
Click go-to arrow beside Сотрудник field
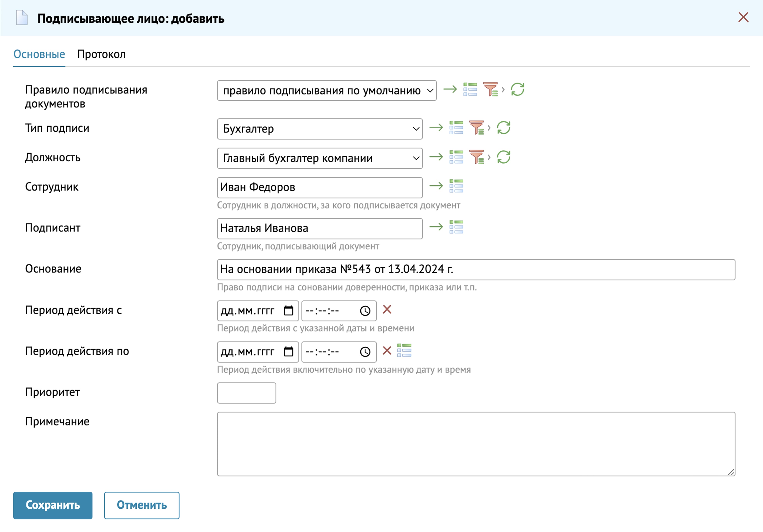tap(436, 186)
